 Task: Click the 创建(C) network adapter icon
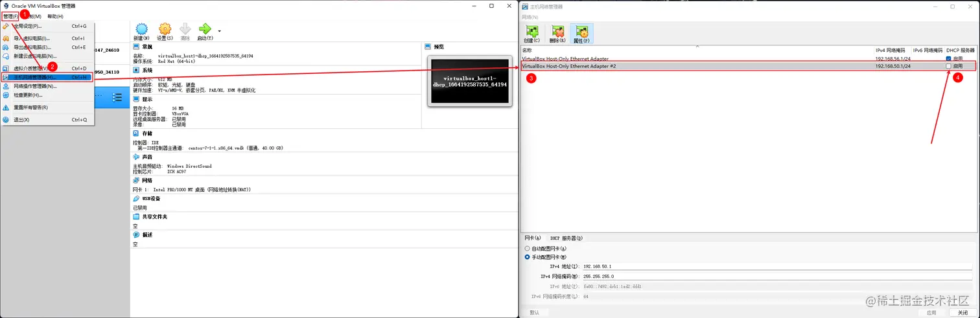click(x=533, y=33)
